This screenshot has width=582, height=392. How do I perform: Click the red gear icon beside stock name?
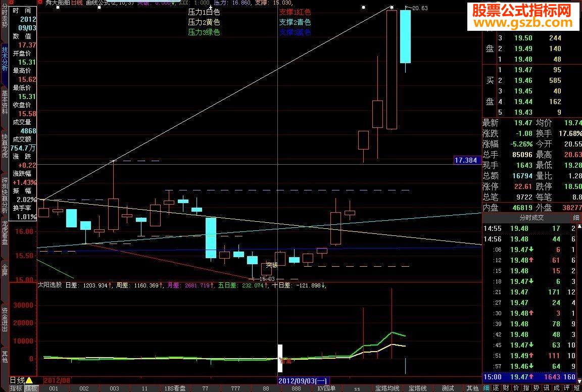point(40,3)
